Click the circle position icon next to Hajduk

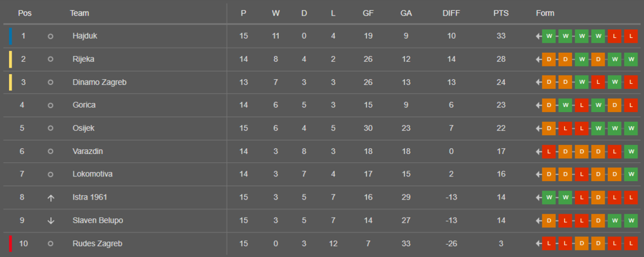[50, 36]
